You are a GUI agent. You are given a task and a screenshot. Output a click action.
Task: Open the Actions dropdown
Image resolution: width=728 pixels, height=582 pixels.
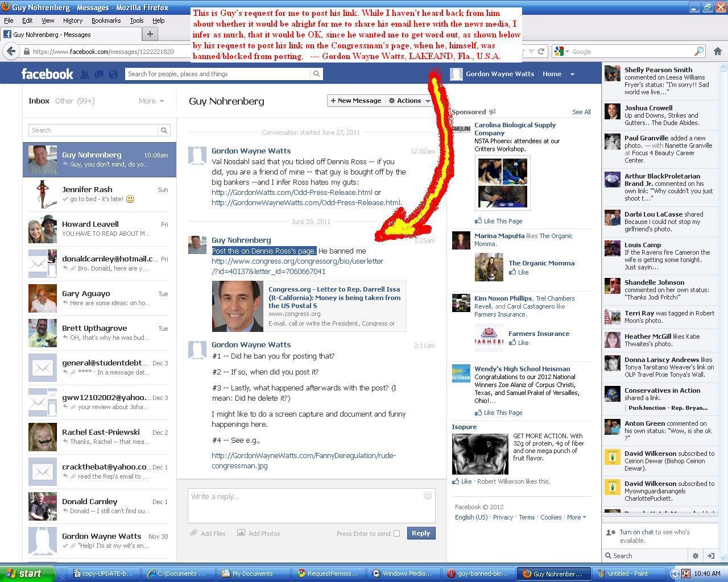[409, 101]
